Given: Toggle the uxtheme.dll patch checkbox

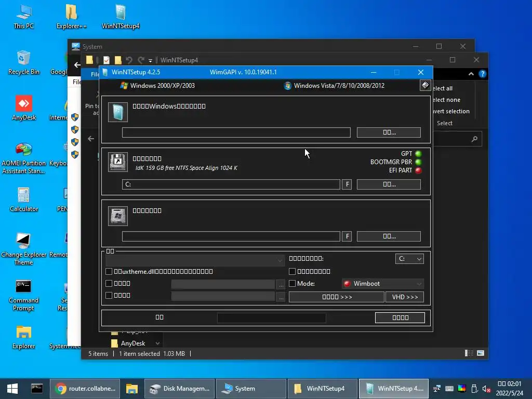Looking at the screenshot, I should pyautogui.click(x=109, y=271).
